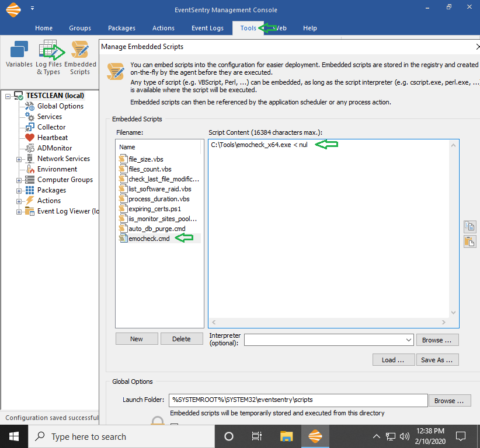Select the Collector tree node
Image resolution: width=480 pixels, height=448 pixels.
pos(51,127)
